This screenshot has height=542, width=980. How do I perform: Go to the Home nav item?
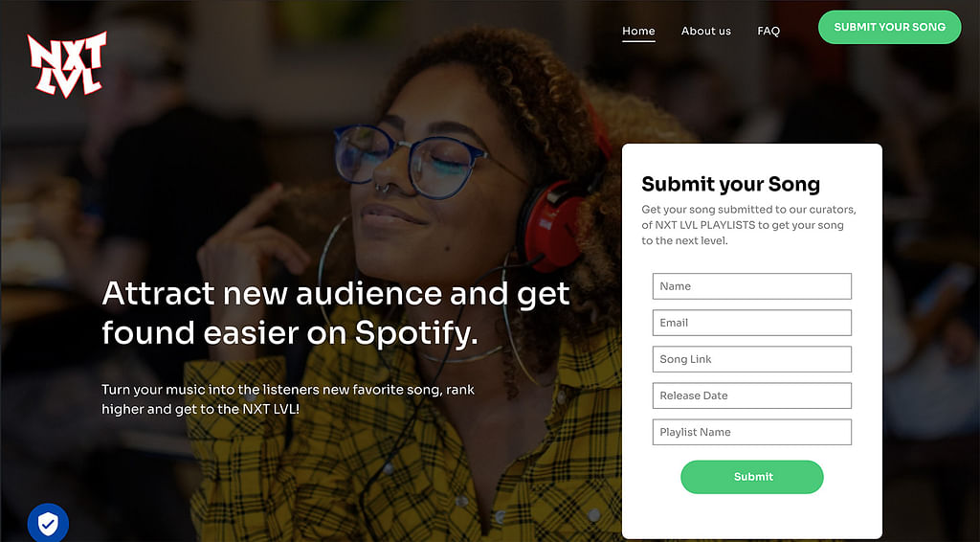[638, 31]
